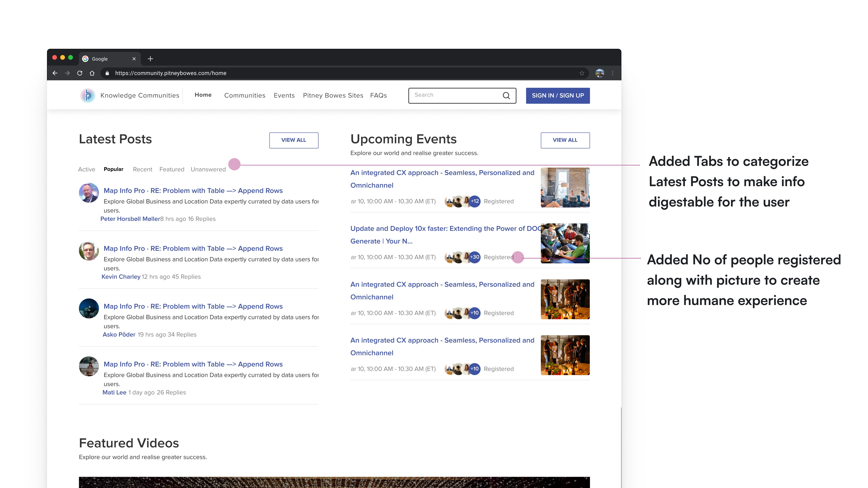This screenshot has width=868, height=488.
Task: Switch to the Unanswered posts tab
Action: (208, 169)
